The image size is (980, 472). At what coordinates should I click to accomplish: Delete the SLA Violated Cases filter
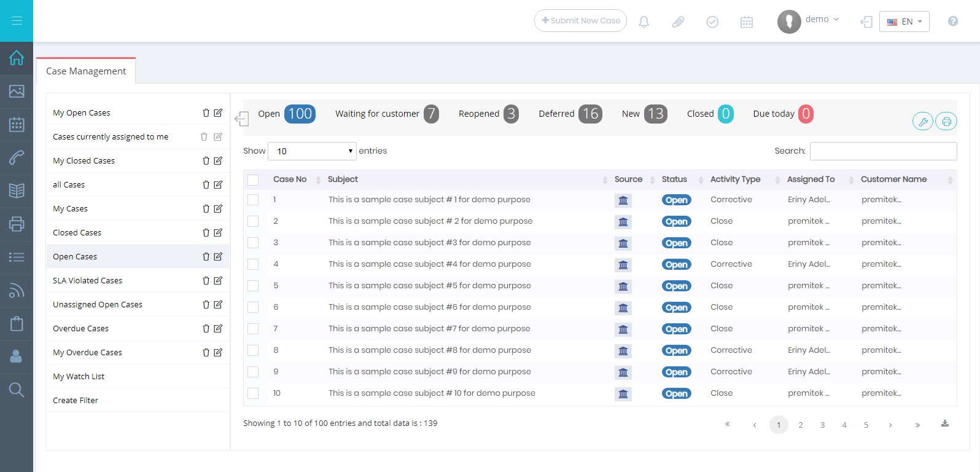(206, 280)
